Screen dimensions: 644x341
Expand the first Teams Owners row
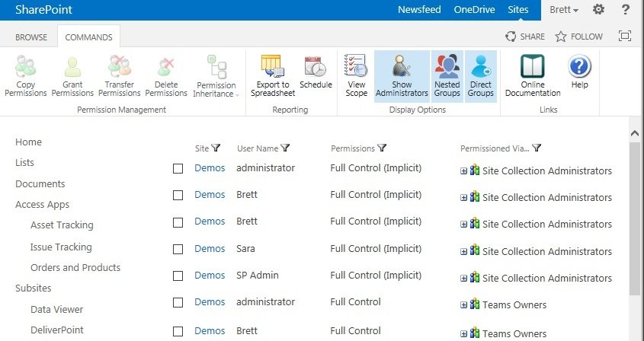[x=463, y=304]
